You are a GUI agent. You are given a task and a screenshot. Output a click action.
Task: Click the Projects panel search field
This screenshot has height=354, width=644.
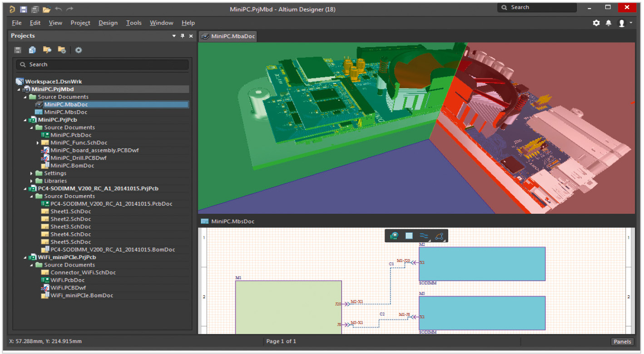pyautogui.click(x=102, y=64)
